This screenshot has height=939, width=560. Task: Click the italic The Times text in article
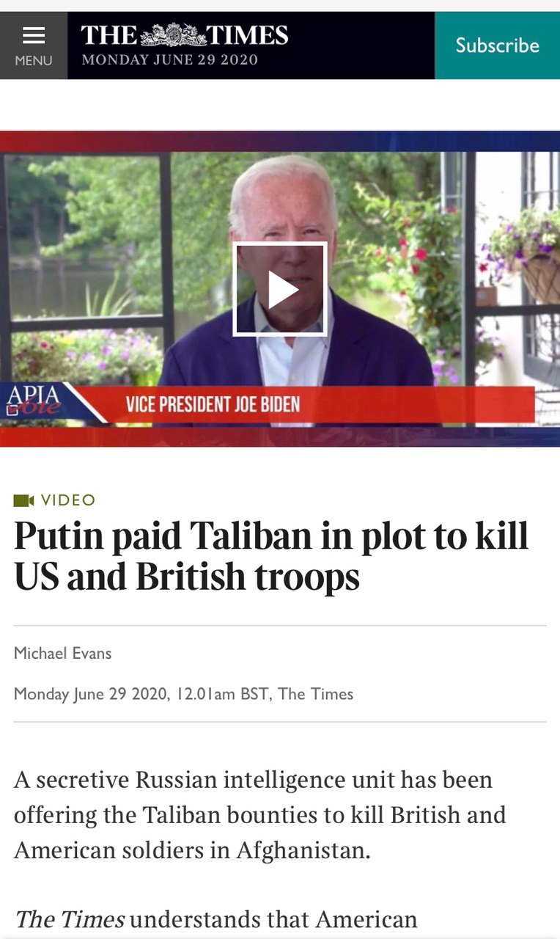[70, 919]
